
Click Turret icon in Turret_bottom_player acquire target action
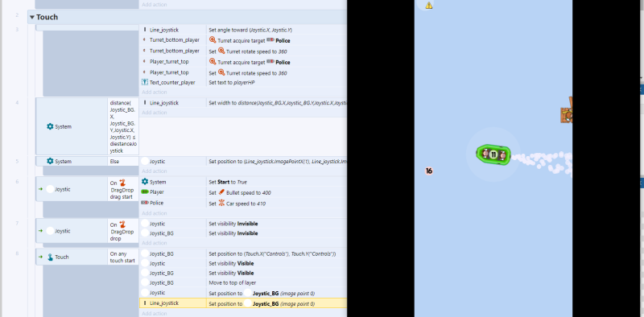point(213,40)
